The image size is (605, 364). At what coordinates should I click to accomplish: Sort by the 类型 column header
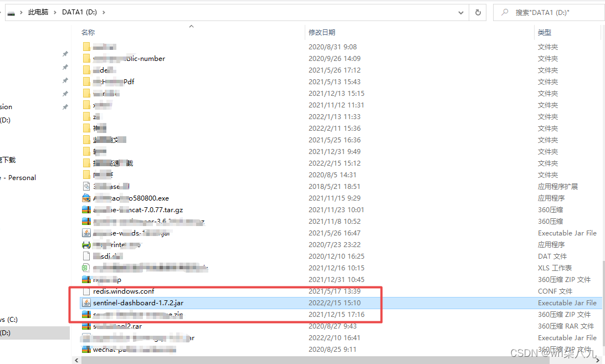[x=545, y=33]
